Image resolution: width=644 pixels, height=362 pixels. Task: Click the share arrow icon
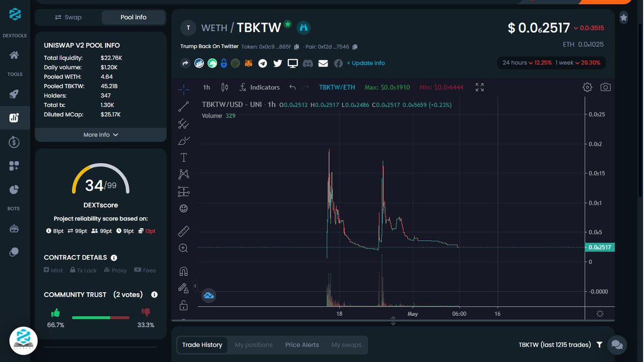pos(186,63)
